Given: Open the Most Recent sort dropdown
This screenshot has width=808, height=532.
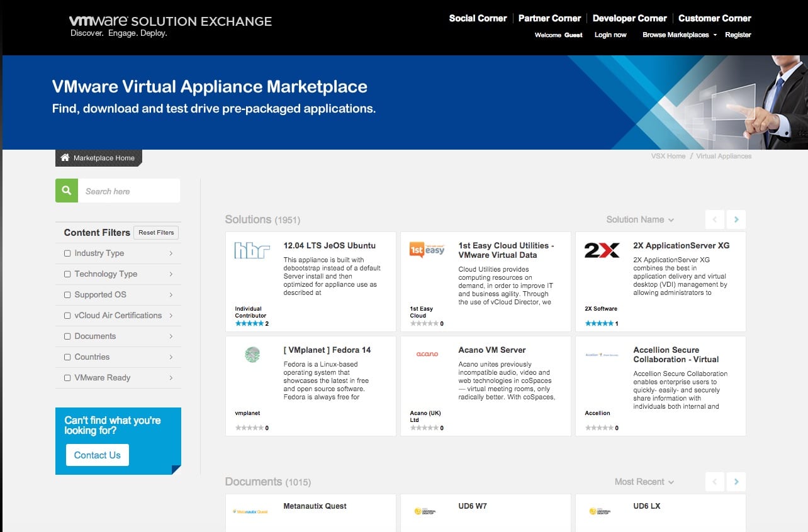Looking at the screenshot, I should pyautogui.click(x=644, y=482).
